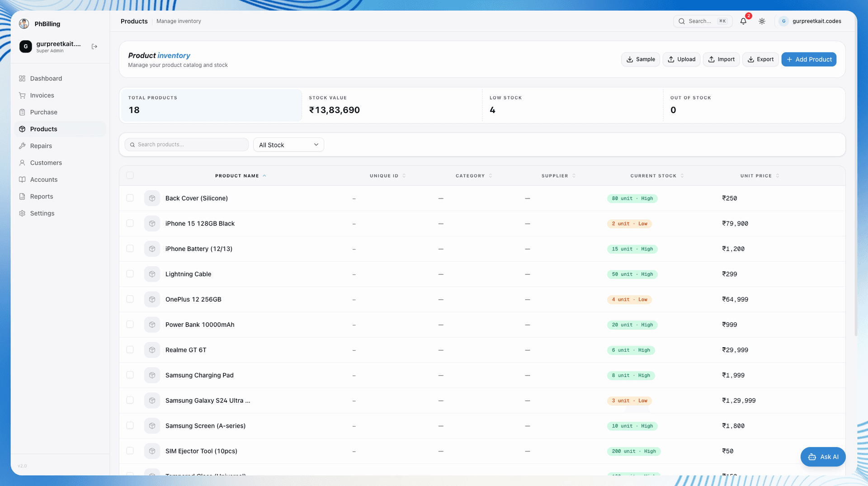Viewport: 868px width, 486px height.
Task: Sort by Unit Price column
Action: coord(759,176)
